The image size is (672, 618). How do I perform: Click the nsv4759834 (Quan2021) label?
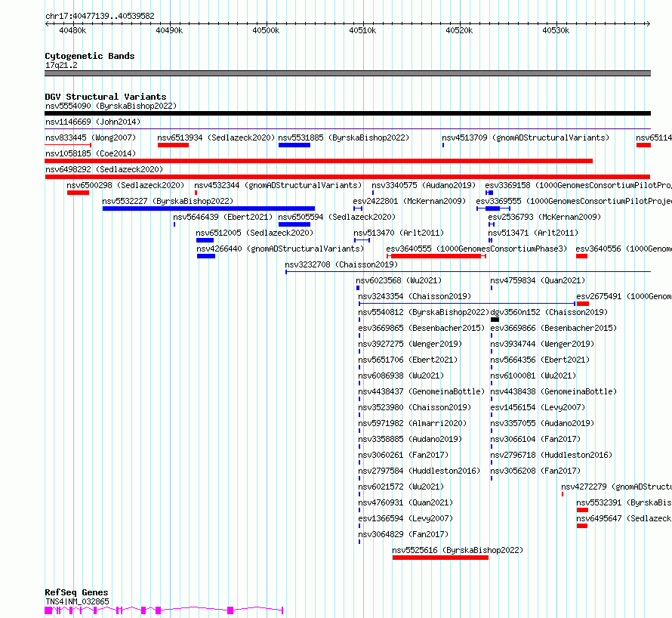click(538, 280)
